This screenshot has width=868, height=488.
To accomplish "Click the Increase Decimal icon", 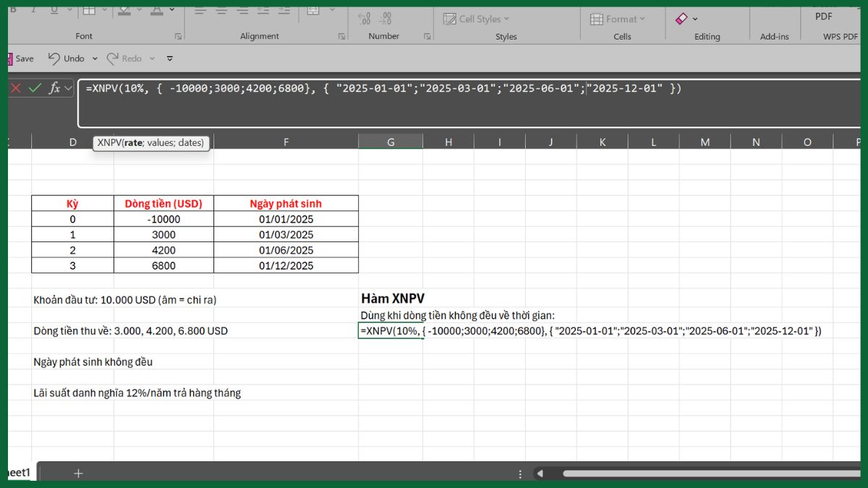I will (364, 18).
